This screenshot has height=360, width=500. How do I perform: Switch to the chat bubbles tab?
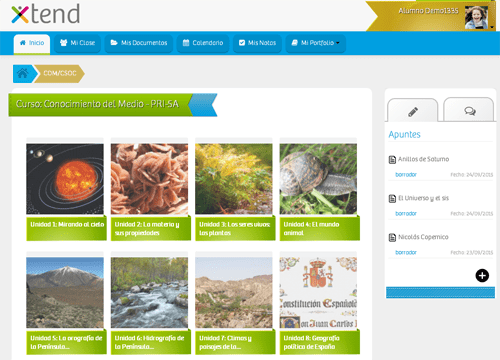469,110
